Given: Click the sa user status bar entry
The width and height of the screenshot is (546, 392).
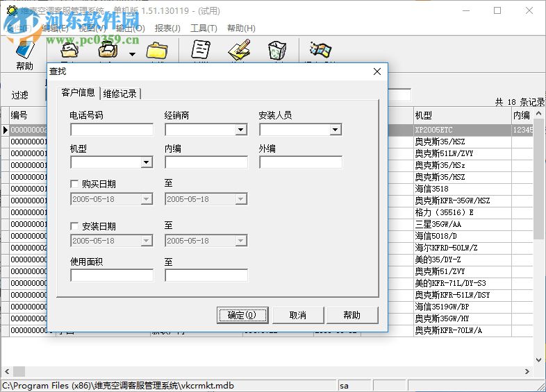Looking at the screenshot, I should 344,386.
